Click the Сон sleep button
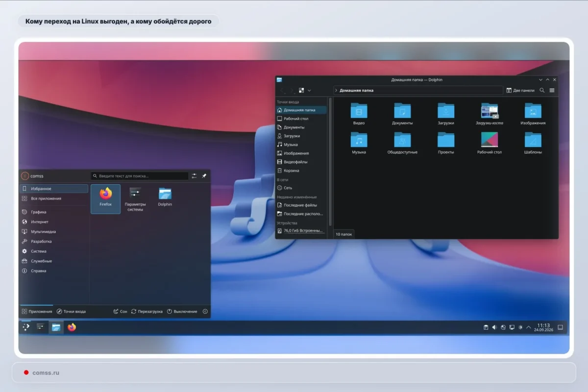The image size is (588, 392). coord(120,311)
